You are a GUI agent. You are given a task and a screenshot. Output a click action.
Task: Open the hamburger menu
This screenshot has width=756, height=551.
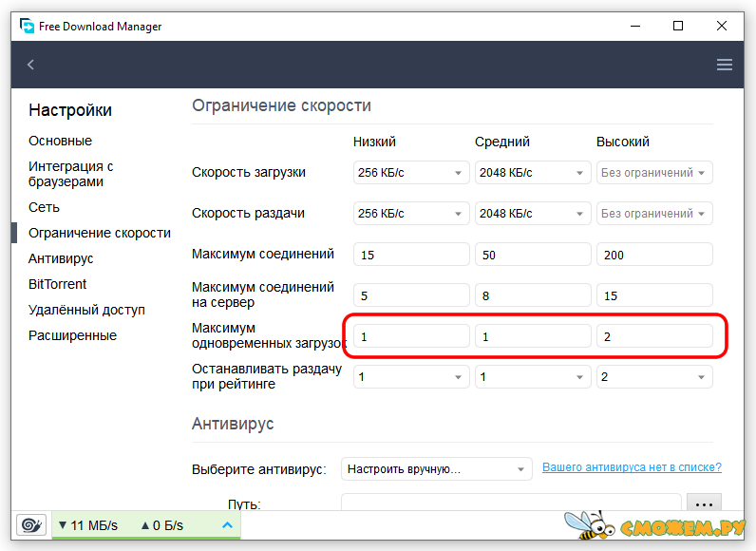(724, 65)
